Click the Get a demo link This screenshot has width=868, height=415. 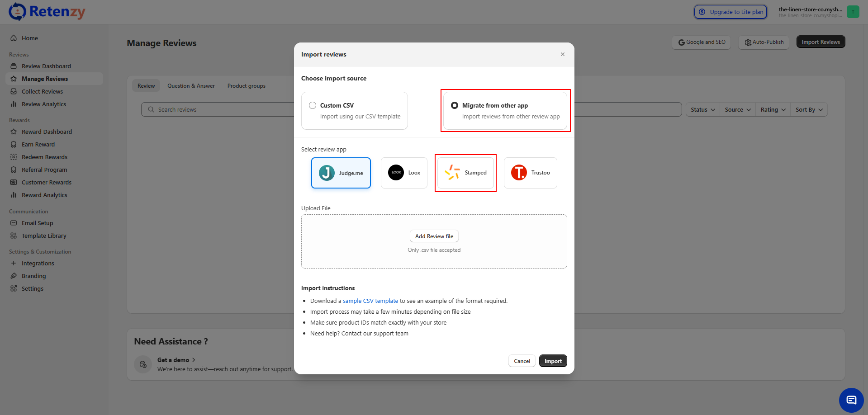176,360
